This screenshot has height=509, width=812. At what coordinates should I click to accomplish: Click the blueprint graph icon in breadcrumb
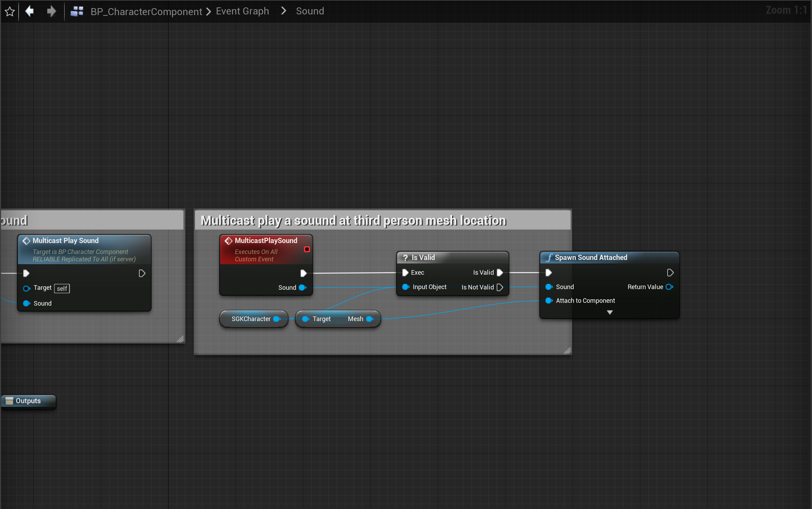pyautogui.click(x=77, y=11)
